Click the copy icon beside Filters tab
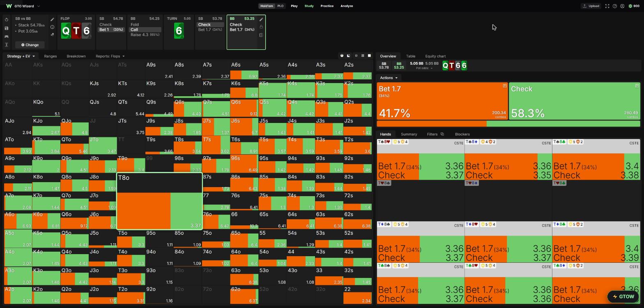Viewport: 644px width, 308px height. click(x=442, y=134)
